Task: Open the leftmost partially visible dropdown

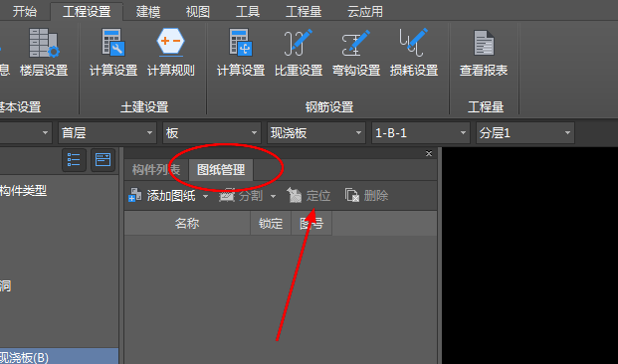Action: click(x=26, y=132)
